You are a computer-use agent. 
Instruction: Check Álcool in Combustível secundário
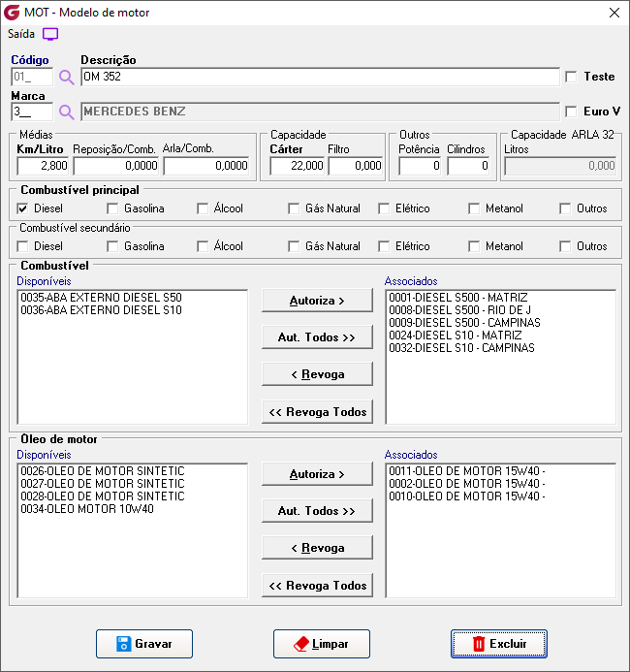tap(203, 246)
